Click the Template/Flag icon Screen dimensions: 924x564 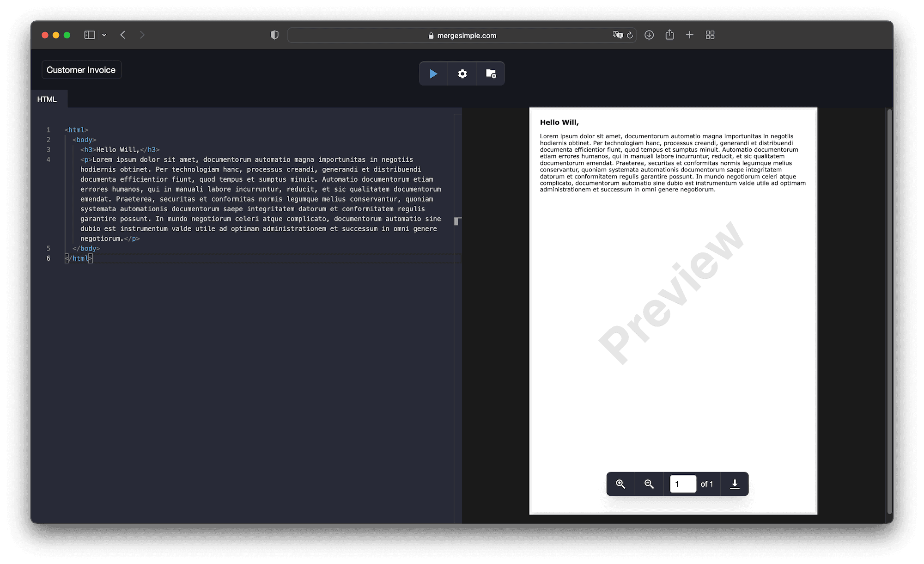coord(491,74)
